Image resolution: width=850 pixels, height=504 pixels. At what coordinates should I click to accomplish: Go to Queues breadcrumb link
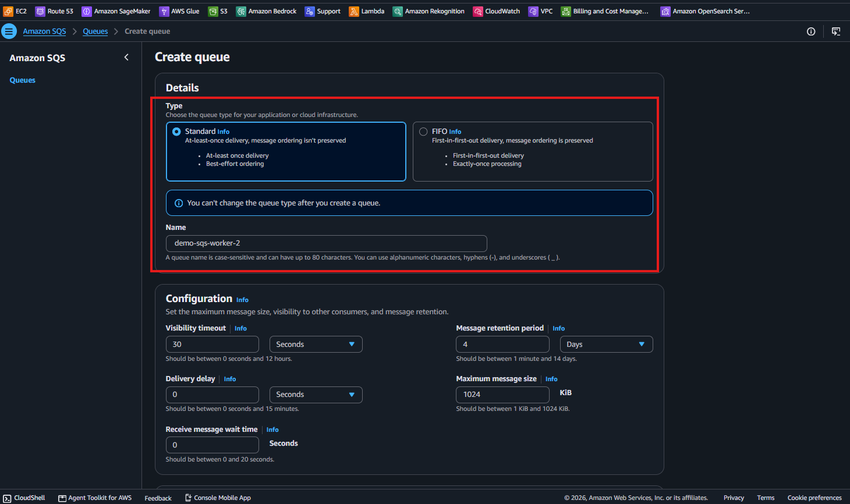click(95, 31)
